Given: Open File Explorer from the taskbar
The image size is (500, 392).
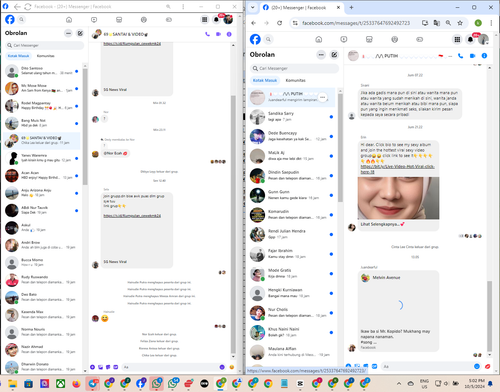Looking at the screenshot, I should click(x=12, y=384).
